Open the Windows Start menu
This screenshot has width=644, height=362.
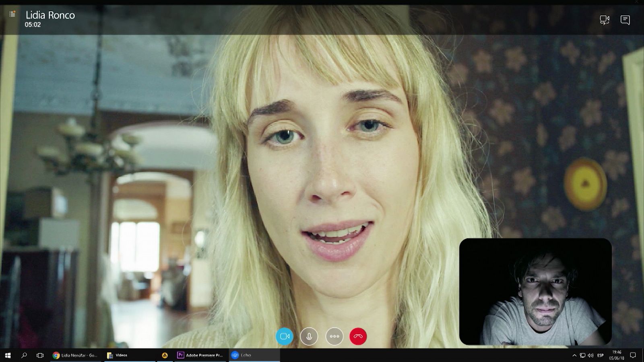(8, 355)
